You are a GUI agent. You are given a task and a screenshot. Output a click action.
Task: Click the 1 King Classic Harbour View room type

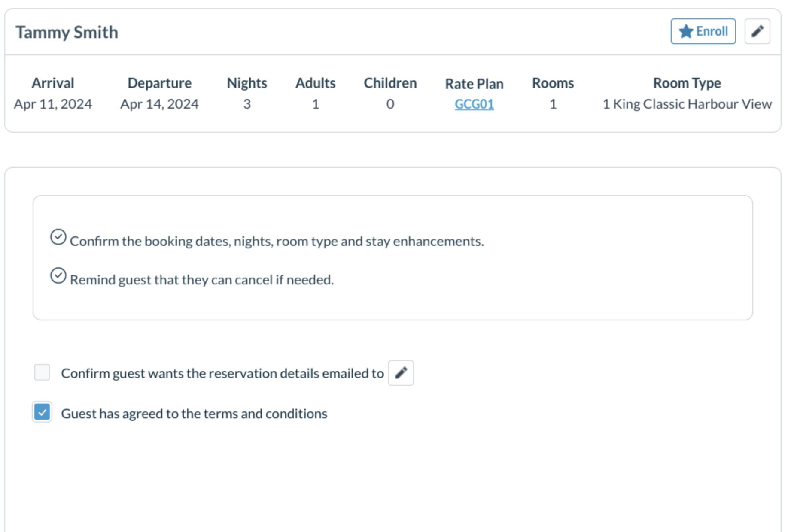click(687, 103)
